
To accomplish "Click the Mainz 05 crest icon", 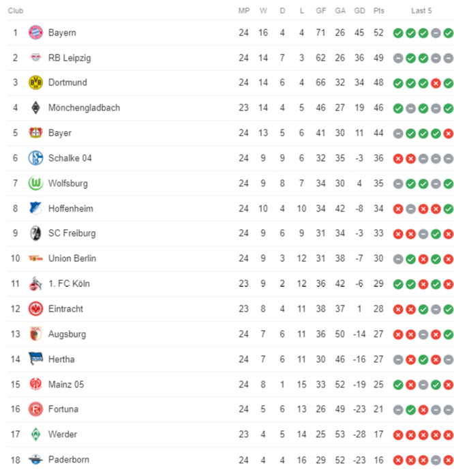I will point(35,384).
